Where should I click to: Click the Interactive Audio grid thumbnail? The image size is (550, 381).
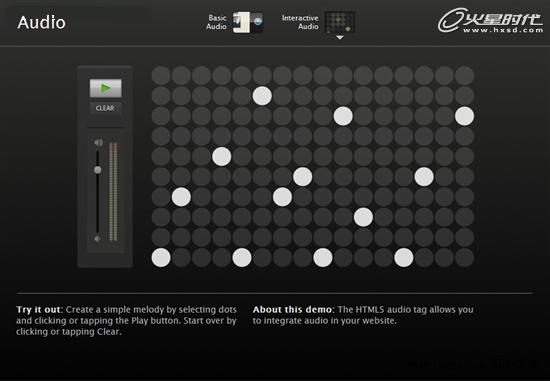click(340, 22)
